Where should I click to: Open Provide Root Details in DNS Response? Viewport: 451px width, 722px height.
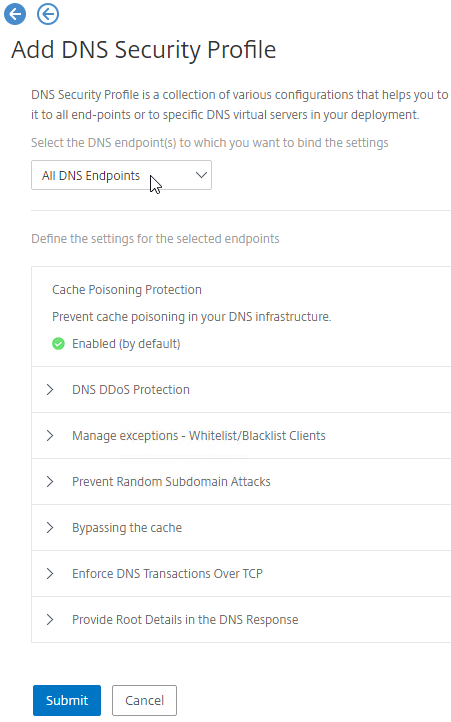pos(185,620)
